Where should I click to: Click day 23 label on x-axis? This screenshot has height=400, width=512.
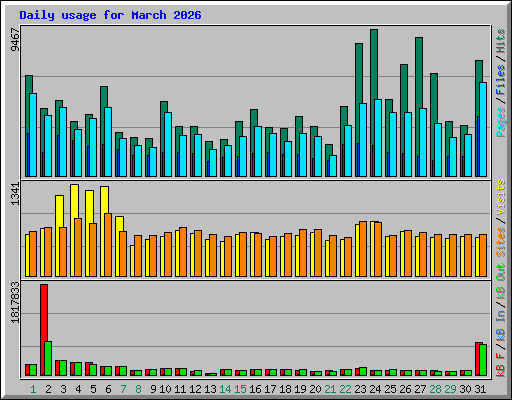(x=360, y=389)
